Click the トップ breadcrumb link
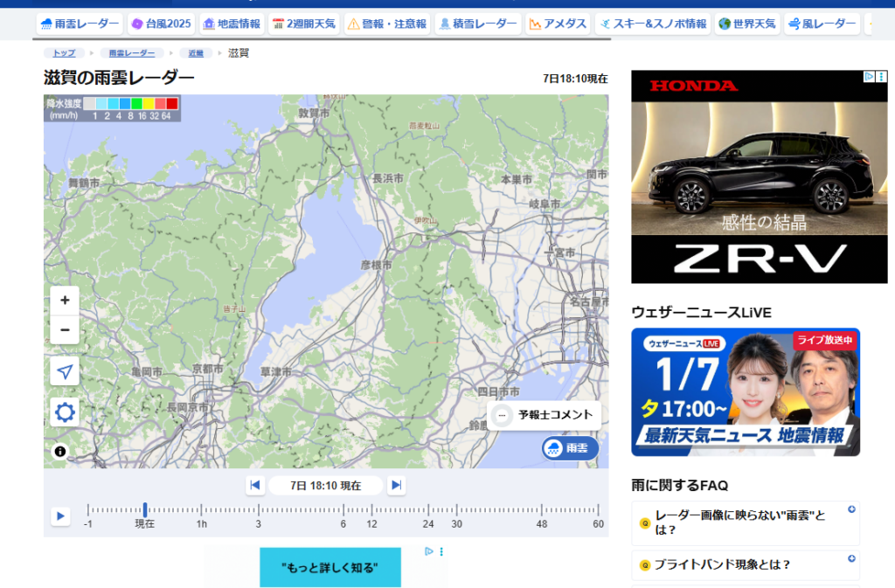895x588 pixels. (64, 53)
